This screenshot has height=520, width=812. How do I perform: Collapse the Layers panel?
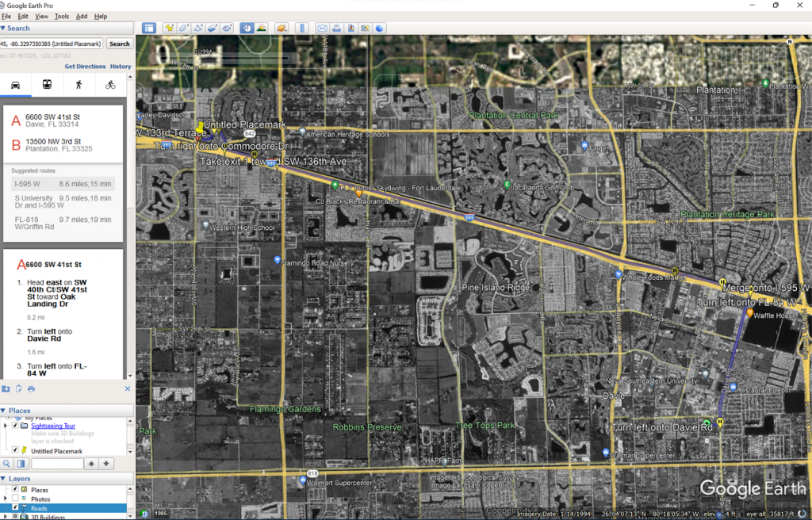(3, 479)
